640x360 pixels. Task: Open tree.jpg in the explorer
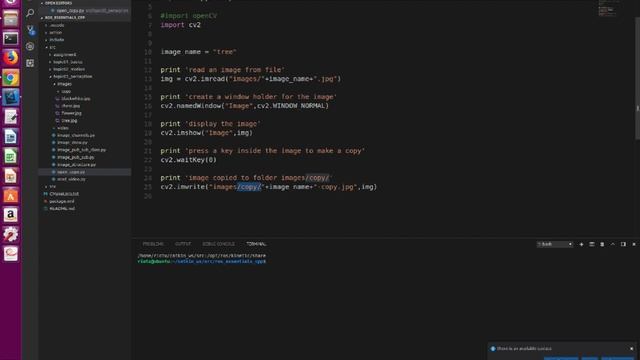click(69, 121)
